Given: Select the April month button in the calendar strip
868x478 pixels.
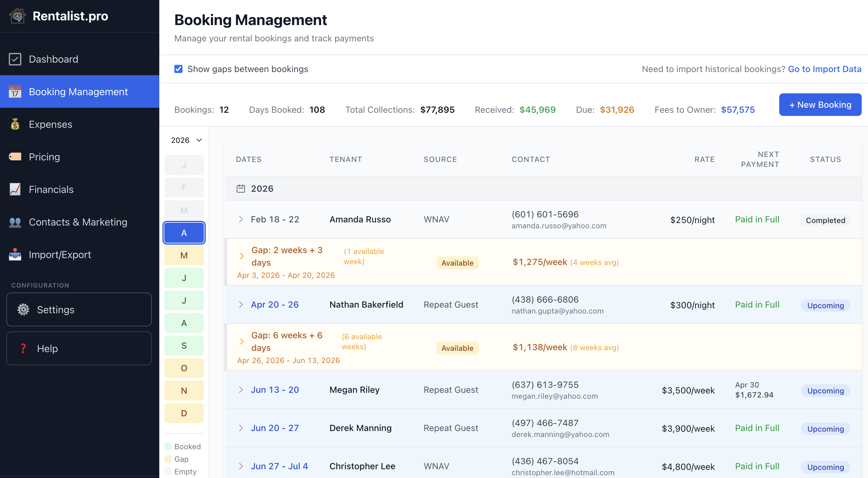Looking at the screenshot, I should [184, 232].
